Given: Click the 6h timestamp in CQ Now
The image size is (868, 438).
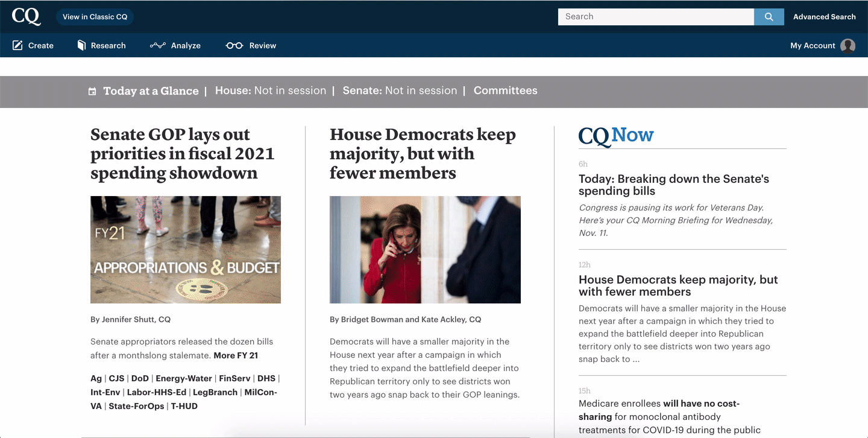Looking at the screenshot, I should point(583,164).
